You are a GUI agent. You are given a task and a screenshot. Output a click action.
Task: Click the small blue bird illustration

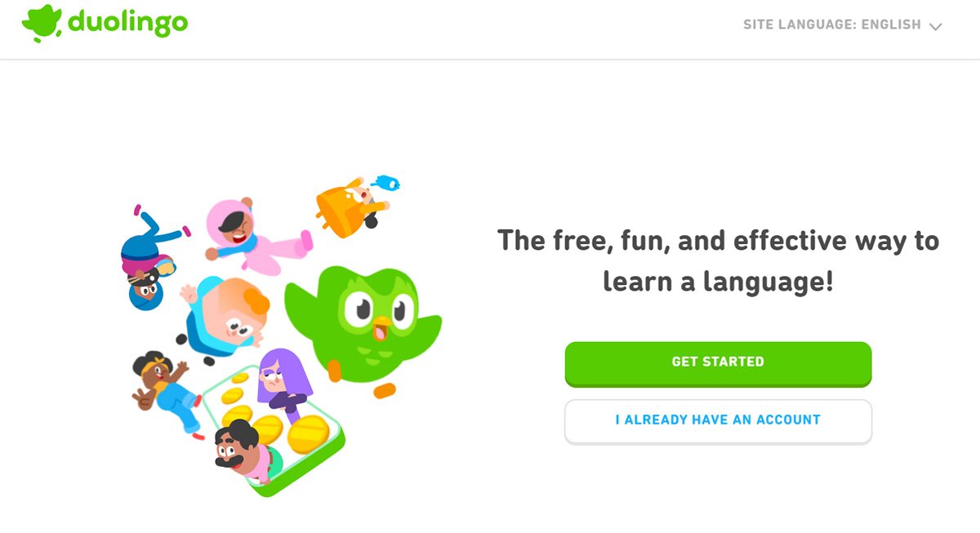(385, 183)
